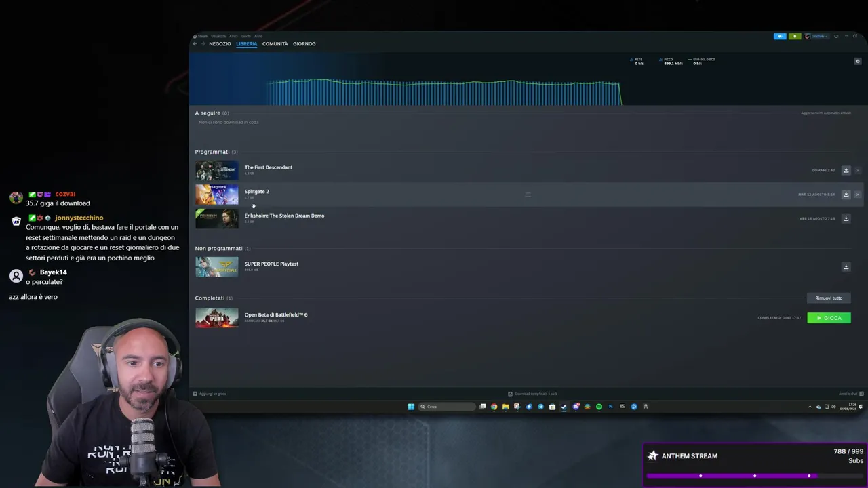Open Task View in taskbar
This screenshot has height=488, width=868.
[x=482, y=407]
